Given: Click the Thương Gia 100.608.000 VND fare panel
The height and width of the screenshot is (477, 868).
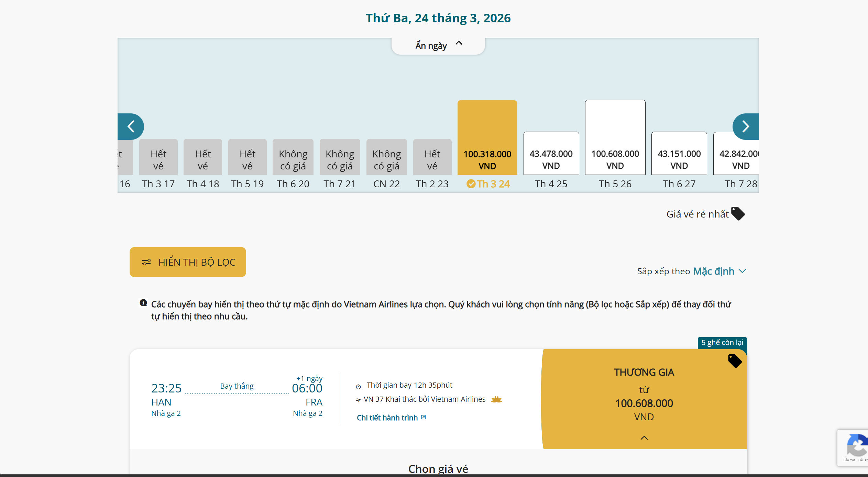Looking at the screenshot, I should (644, 399).
